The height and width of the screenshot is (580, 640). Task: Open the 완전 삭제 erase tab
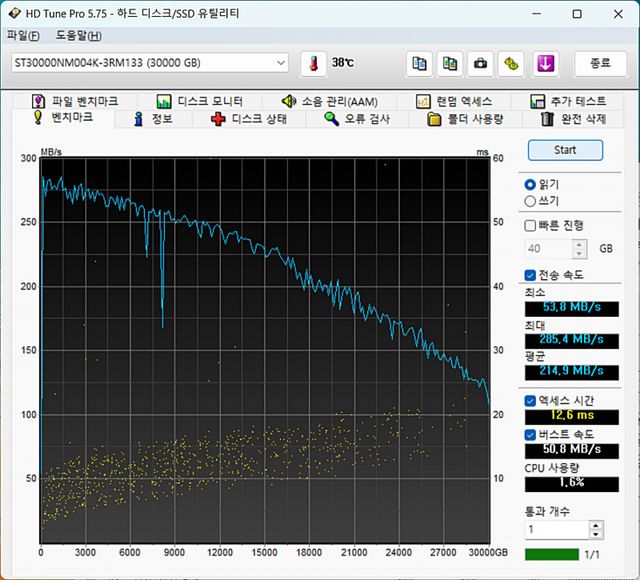coord(573,119)
